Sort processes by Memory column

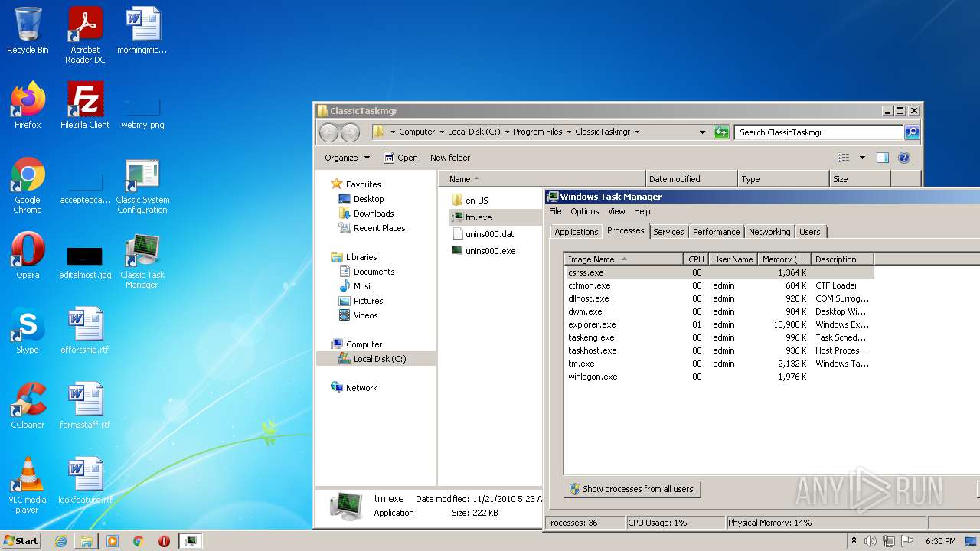[784, 259]
